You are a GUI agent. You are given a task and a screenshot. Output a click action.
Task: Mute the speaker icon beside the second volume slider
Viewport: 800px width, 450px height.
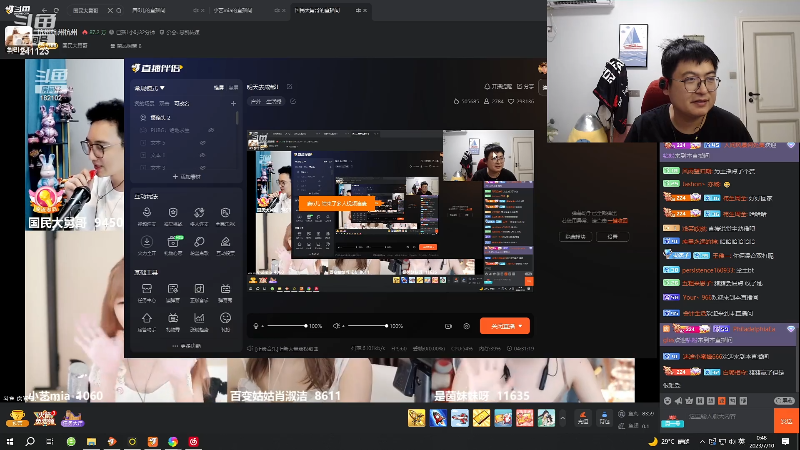pos(336,326)
